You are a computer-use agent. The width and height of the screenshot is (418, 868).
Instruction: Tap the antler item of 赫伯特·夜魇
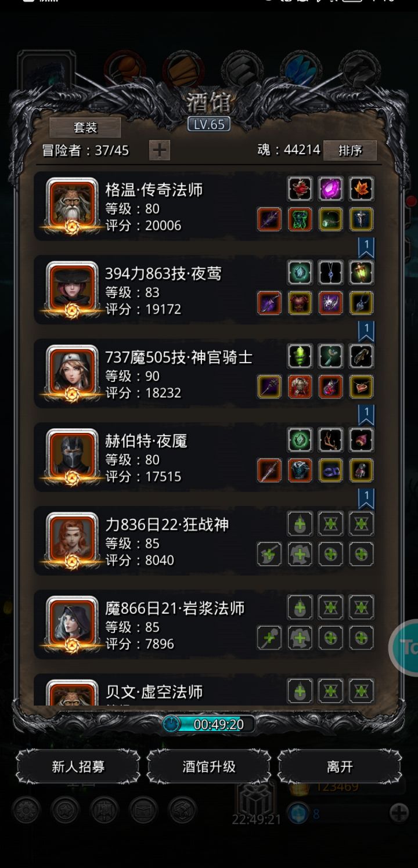click(x=330, y=440)
